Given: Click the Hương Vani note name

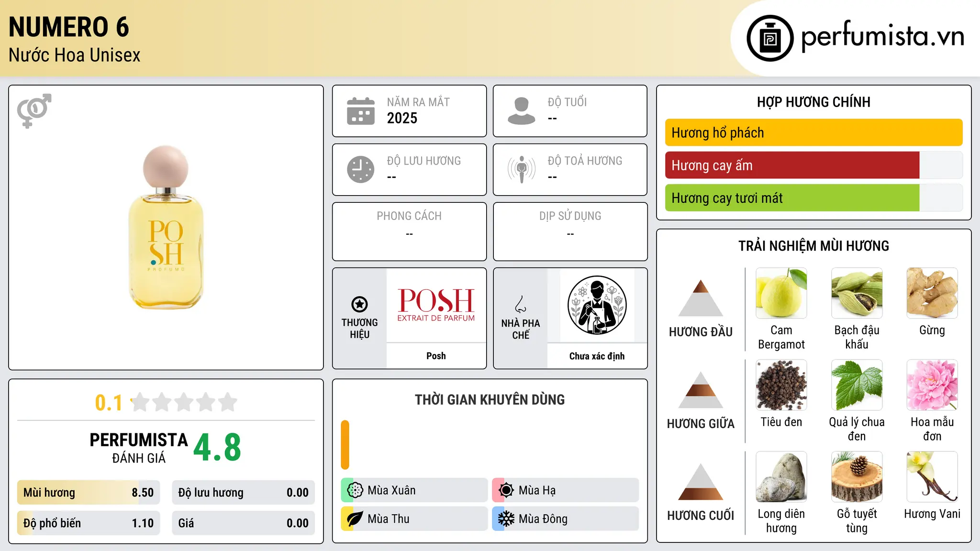Looking at the screenshot, I should click(932, 514).
